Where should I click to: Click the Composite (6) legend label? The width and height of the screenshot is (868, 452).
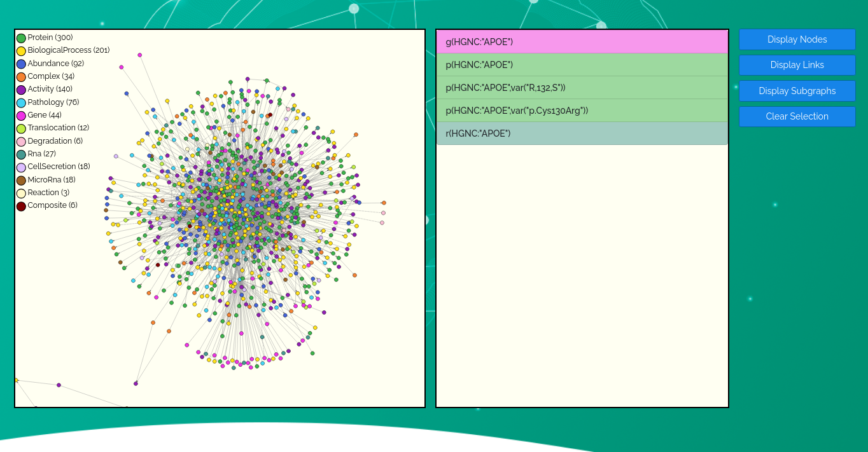[x=53, y=205]
